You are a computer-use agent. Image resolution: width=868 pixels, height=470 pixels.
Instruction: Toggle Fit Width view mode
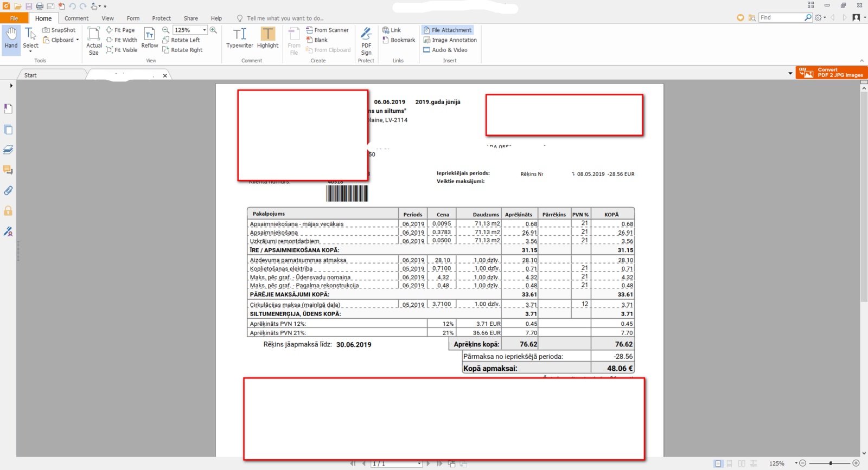coord(122,40)
